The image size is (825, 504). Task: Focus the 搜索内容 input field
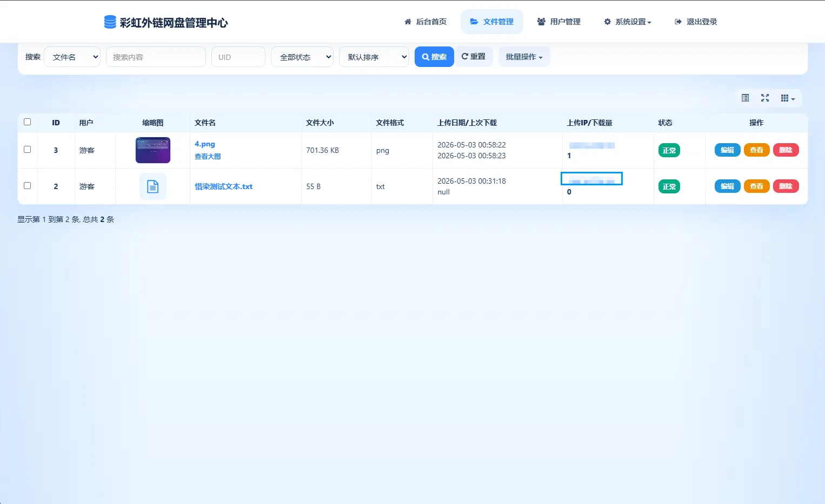(x=156, y=57)
